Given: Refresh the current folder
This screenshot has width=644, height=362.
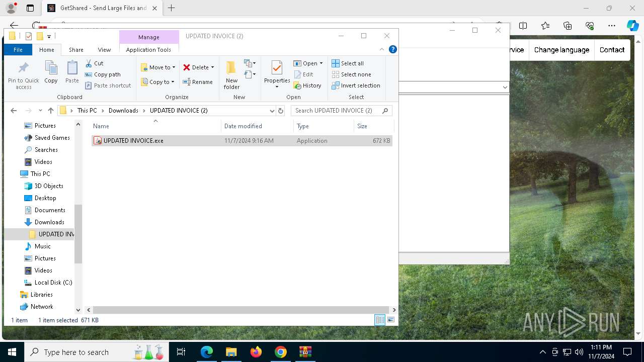Looking at the screenshot, I should 281,111.
